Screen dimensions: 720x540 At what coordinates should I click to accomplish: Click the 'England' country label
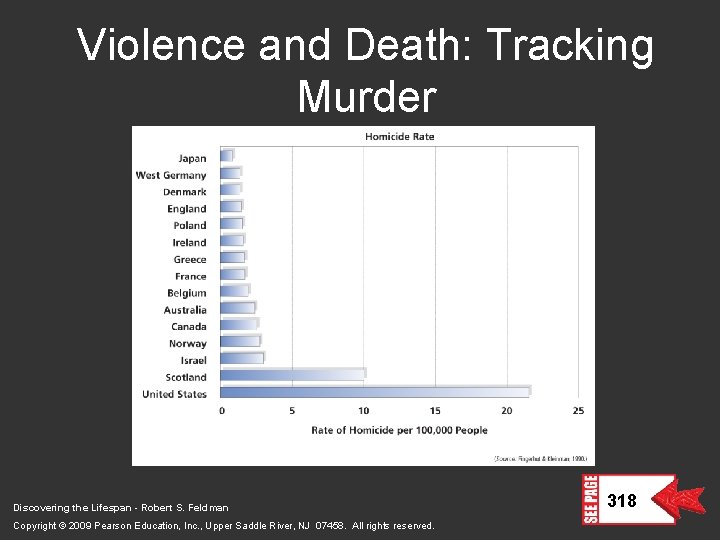[186, 209]
